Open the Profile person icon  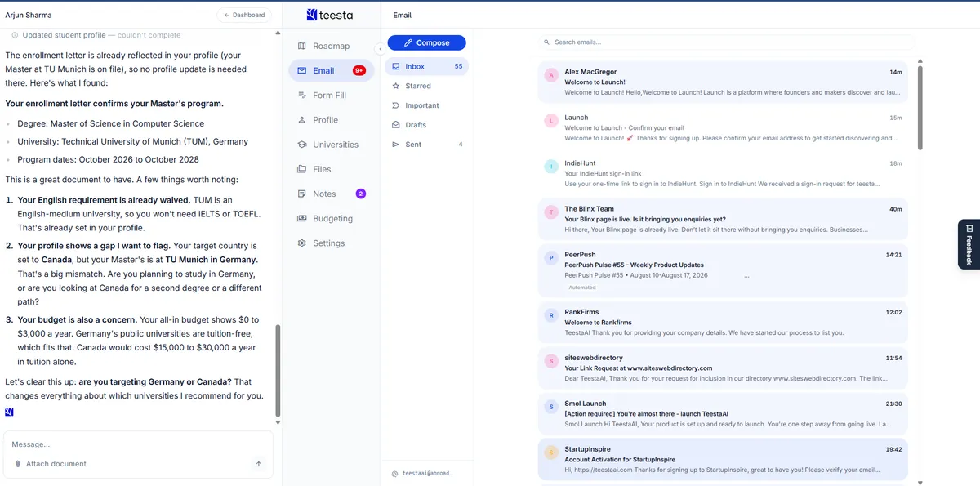point(302,119)
